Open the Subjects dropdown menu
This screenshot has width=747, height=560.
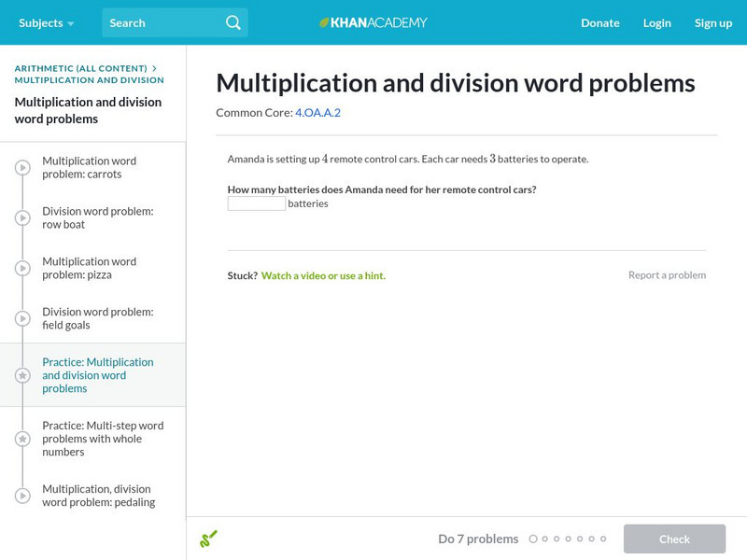pos(43,22)
